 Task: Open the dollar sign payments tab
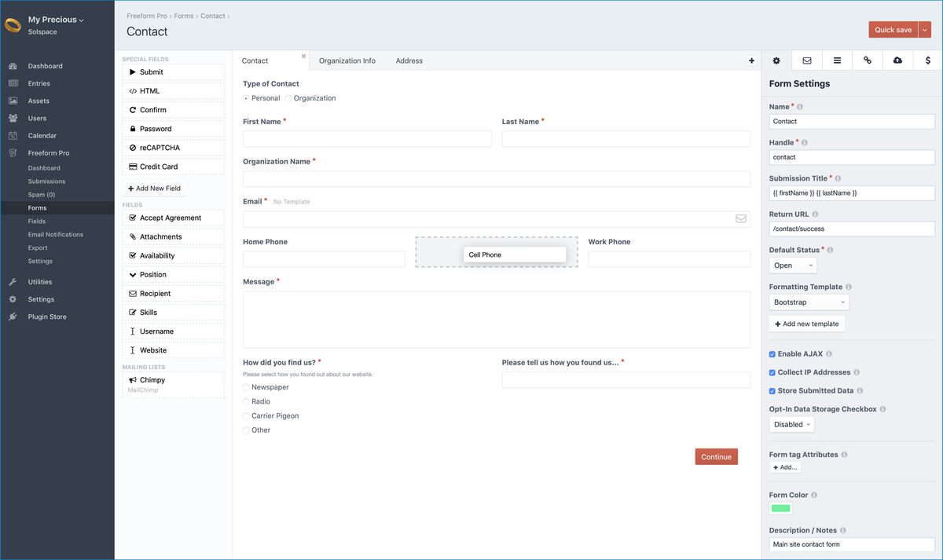(928, 60)
